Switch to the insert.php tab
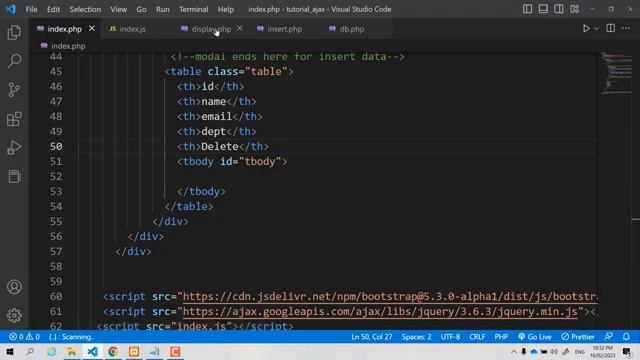The width and height of the screenshot is (640, 360). tap(284, 29)
